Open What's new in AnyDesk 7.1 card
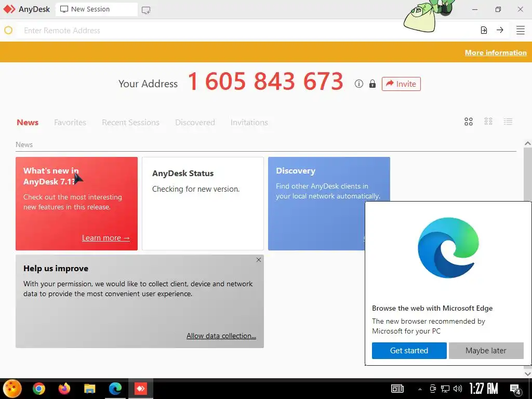532x399 pixels. point(77,204)
